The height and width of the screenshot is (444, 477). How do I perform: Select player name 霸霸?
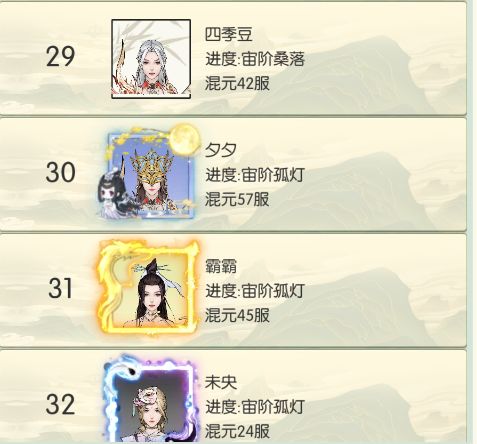[x=221, y=267]
